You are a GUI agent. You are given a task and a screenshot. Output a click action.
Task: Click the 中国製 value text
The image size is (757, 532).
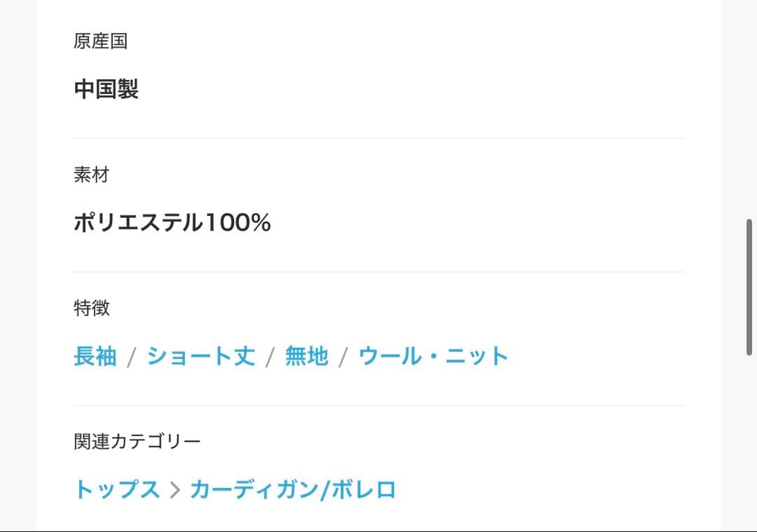tap(107, 89)
